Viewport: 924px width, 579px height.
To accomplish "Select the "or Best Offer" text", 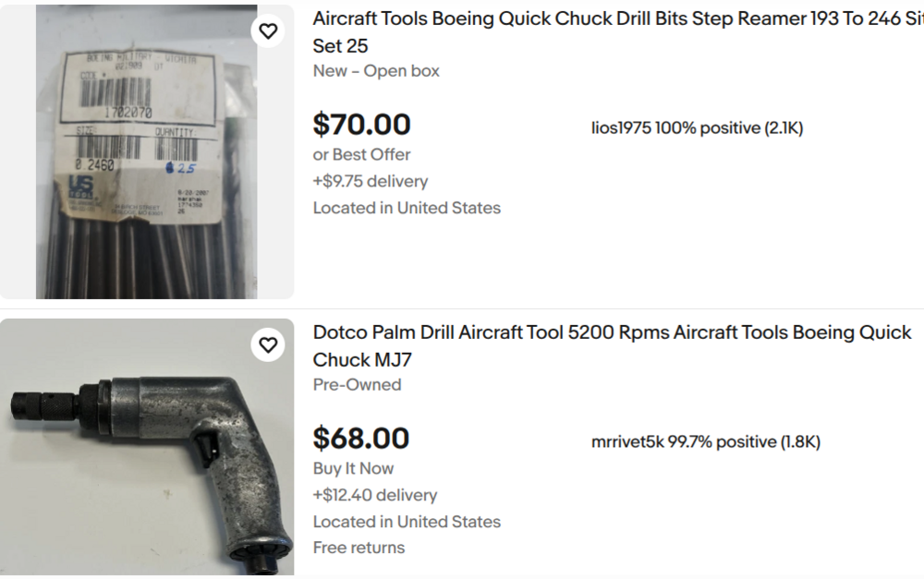I will [361, 155].
